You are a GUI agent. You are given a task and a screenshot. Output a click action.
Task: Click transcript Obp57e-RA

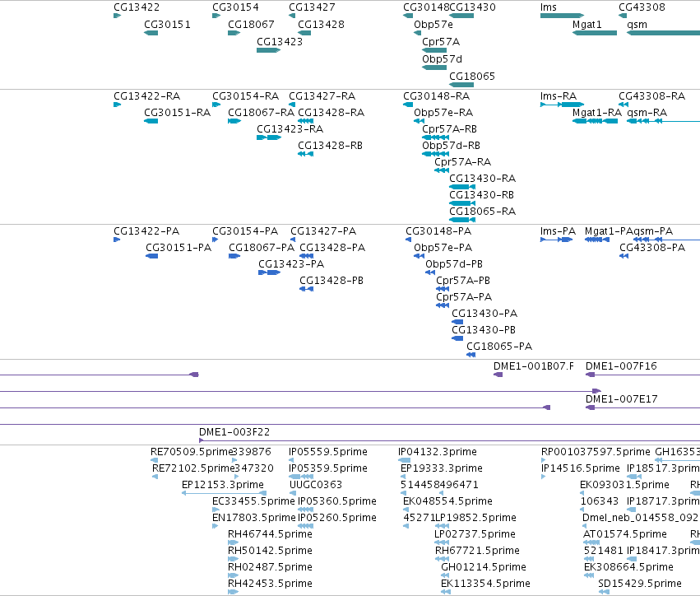419,121
